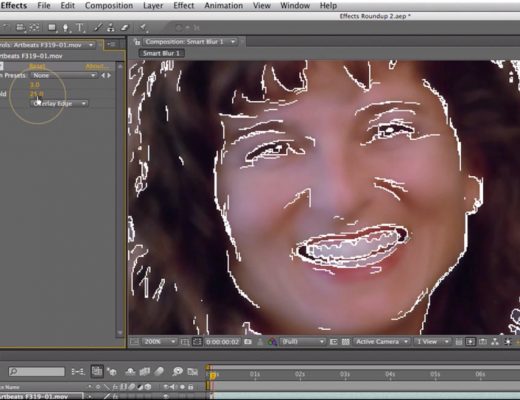Click the snapshot camera icon

coord(248,342)
